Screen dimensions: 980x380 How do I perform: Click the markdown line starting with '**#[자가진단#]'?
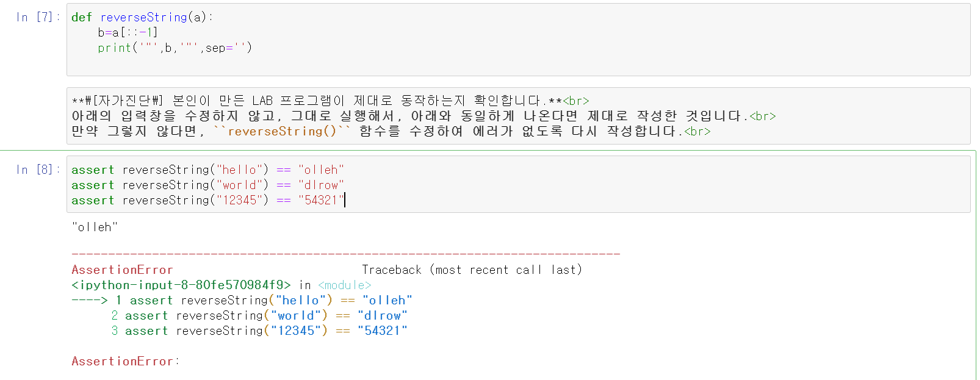(330, 101)
